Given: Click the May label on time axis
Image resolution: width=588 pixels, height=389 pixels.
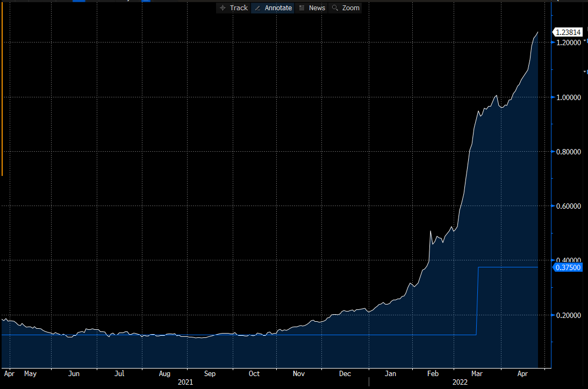Looking at the screenshot, I should tap(31, 373).
